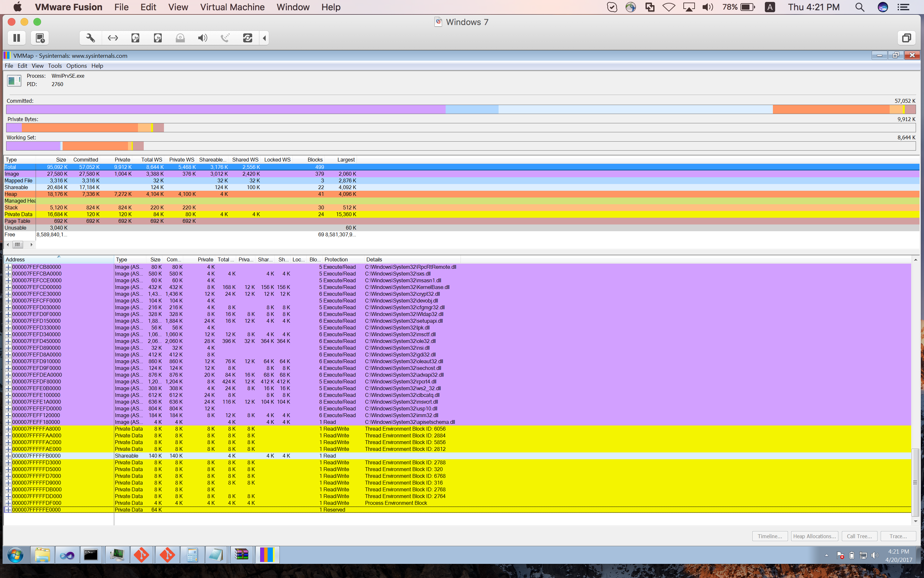
Task: Click details list scroll down arrow
Action: [916, 521]
